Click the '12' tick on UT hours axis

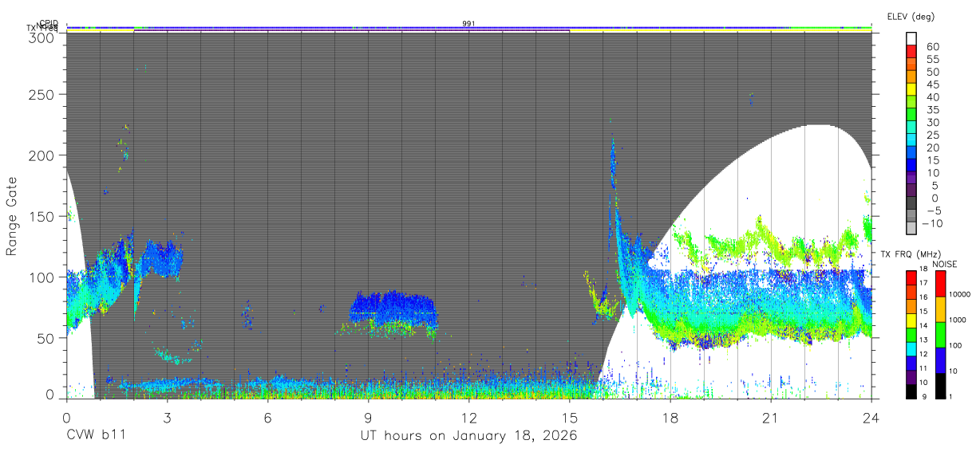[468, 417]
